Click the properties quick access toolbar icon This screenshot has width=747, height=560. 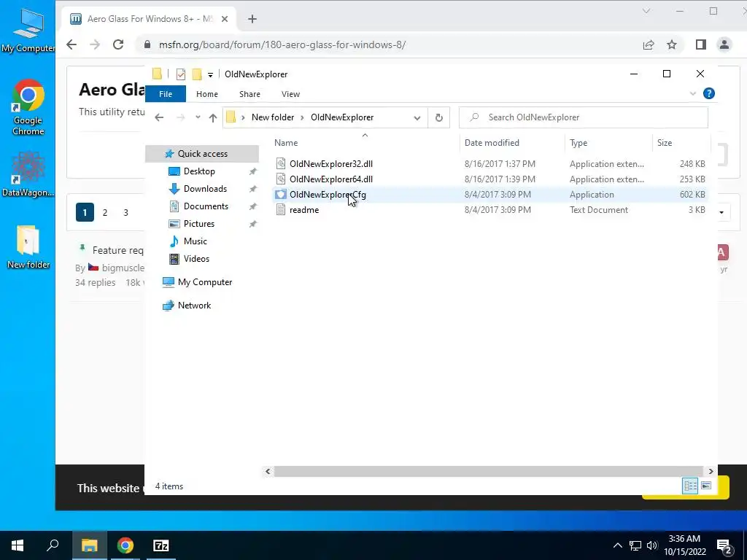pos(181,74)
